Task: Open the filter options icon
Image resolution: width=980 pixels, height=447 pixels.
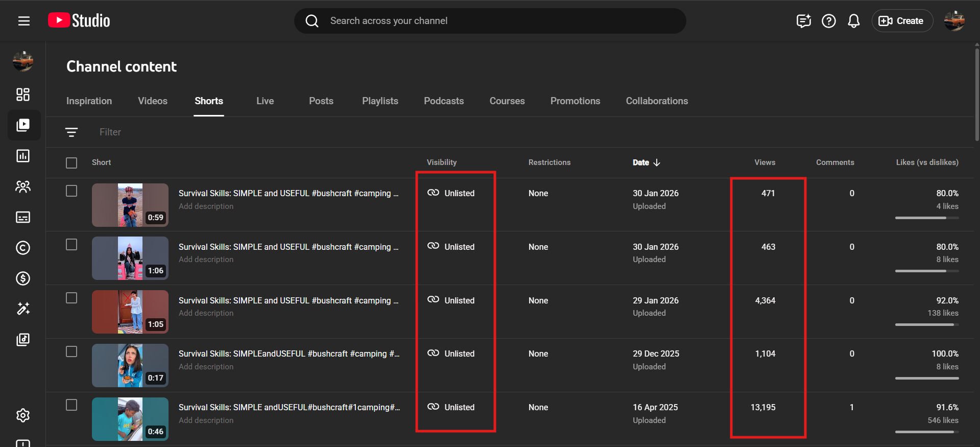Action: click(x=71, y=132)
